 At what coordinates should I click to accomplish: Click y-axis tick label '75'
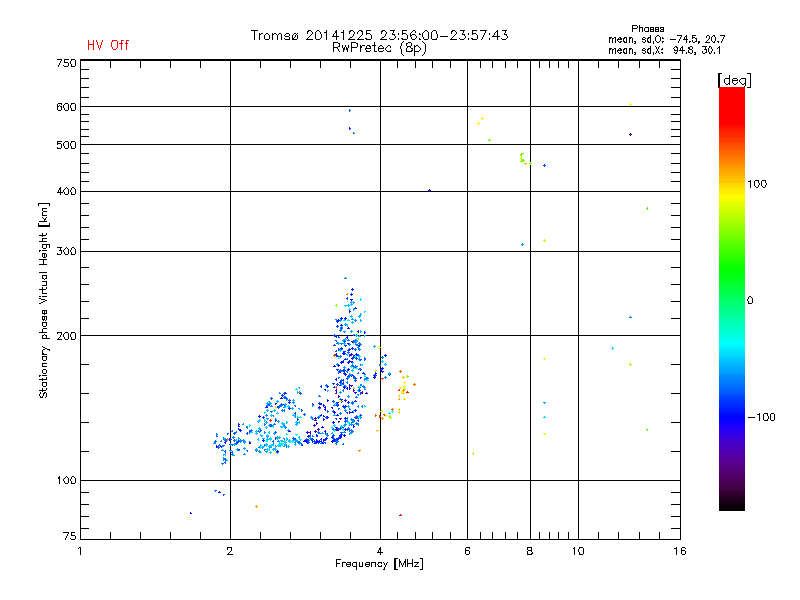[x=70, y=536]
